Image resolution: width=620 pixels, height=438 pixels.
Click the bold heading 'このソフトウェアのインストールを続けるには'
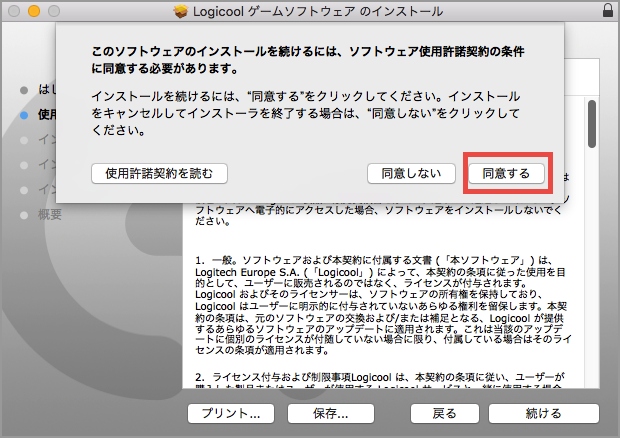[x=308, y=60]
